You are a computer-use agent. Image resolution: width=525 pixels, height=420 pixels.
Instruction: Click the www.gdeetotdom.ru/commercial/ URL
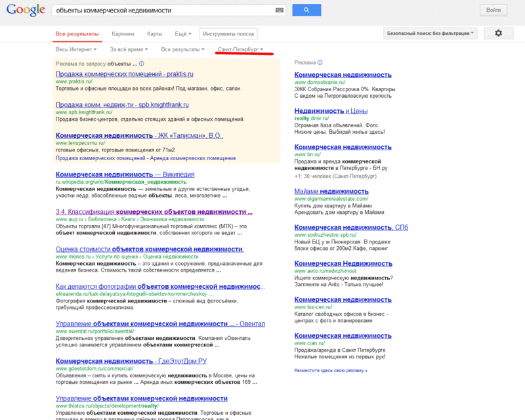[x=94, y=368]
